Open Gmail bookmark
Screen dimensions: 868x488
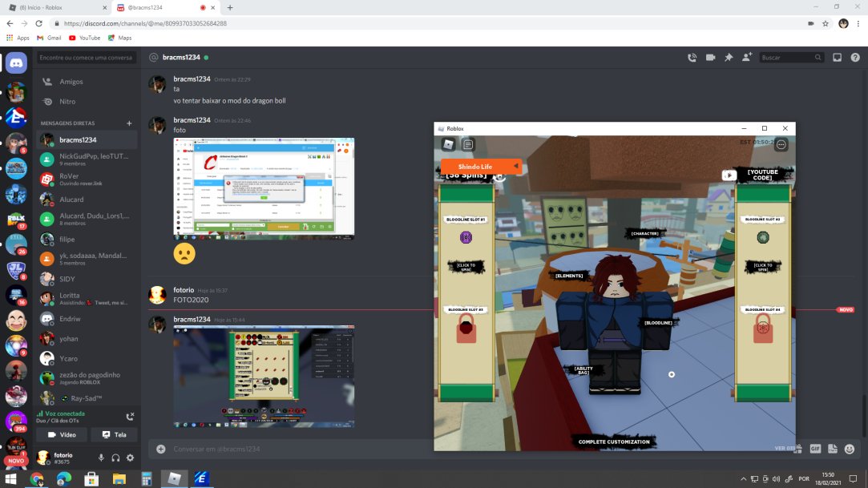tap(49, 38)
